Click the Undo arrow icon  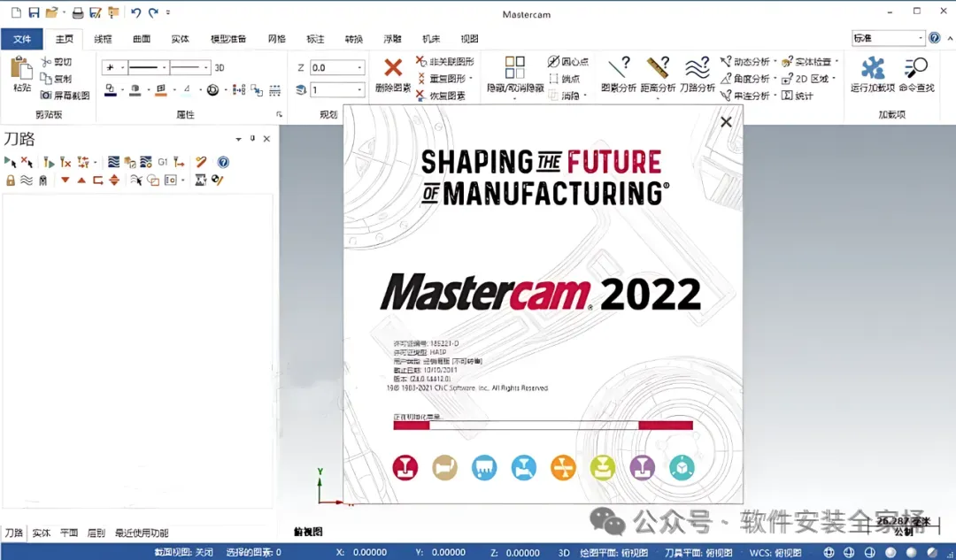(x=135, y=12)
